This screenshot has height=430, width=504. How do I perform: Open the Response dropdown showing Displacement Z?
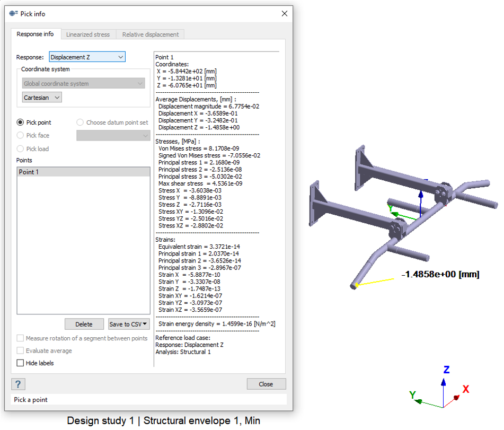pyautogui.click(x=87, y=57)
